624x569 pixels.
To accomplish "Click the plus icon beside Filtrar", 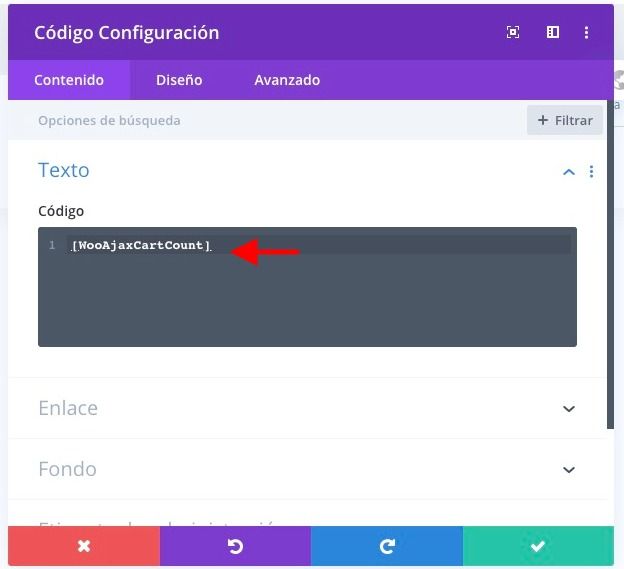I will tap(543, 120).
